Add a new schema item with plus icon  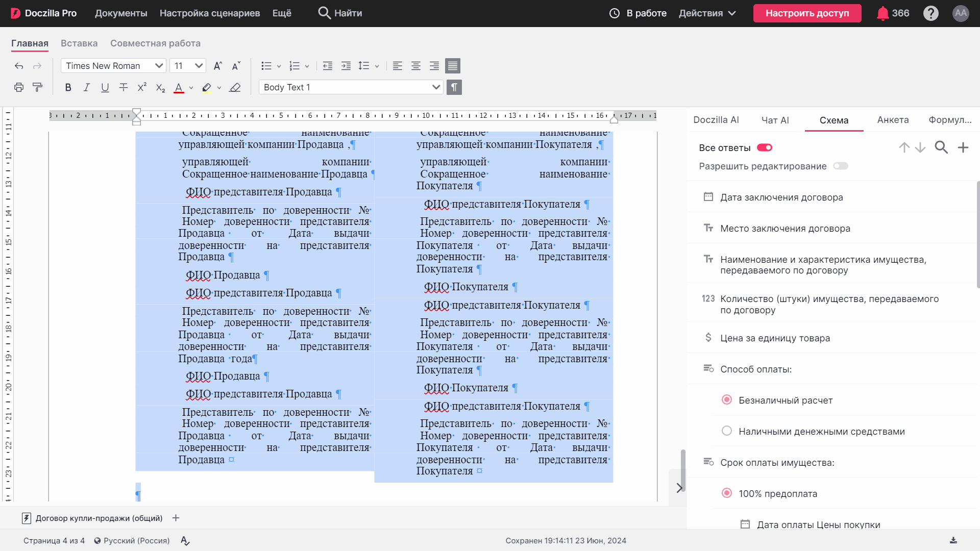[x=963, y=147]
